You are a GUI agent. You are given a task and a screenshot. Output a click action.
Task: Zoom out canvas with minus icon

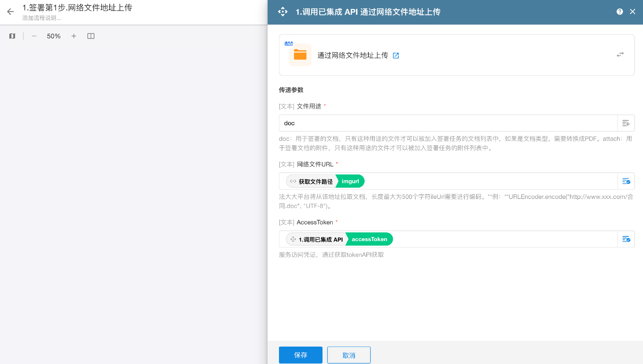pos(34,36)
